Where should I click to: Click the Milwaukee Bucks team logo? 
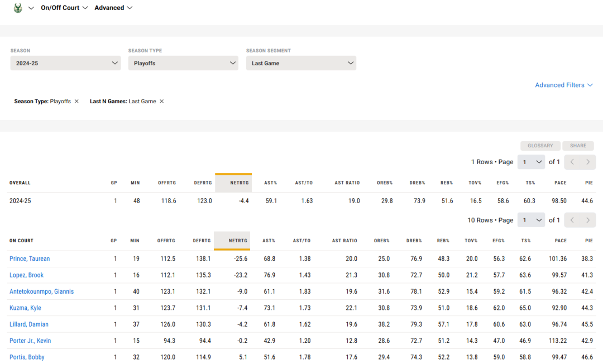click(x=18, y=8)
